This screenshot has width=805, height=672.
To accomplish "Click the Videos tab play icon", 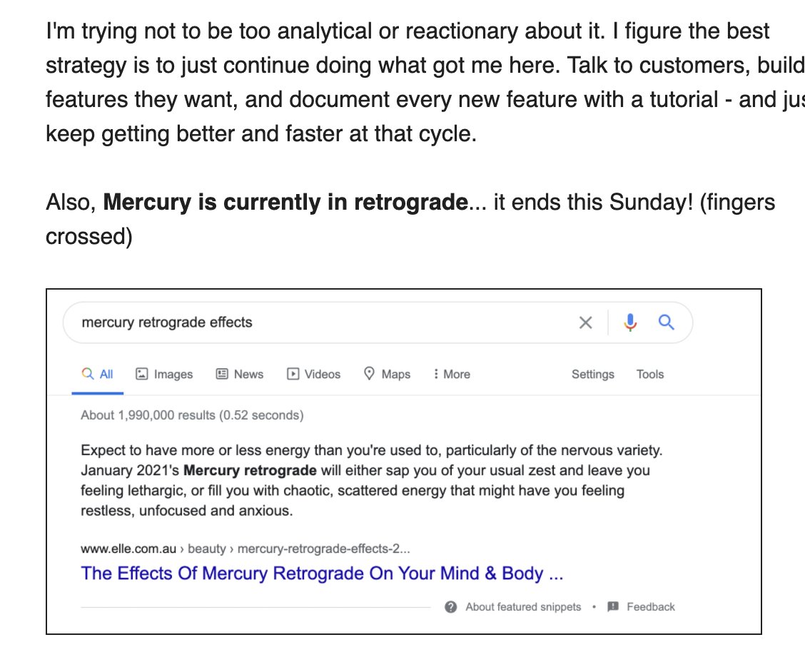I will coord(293,374).
